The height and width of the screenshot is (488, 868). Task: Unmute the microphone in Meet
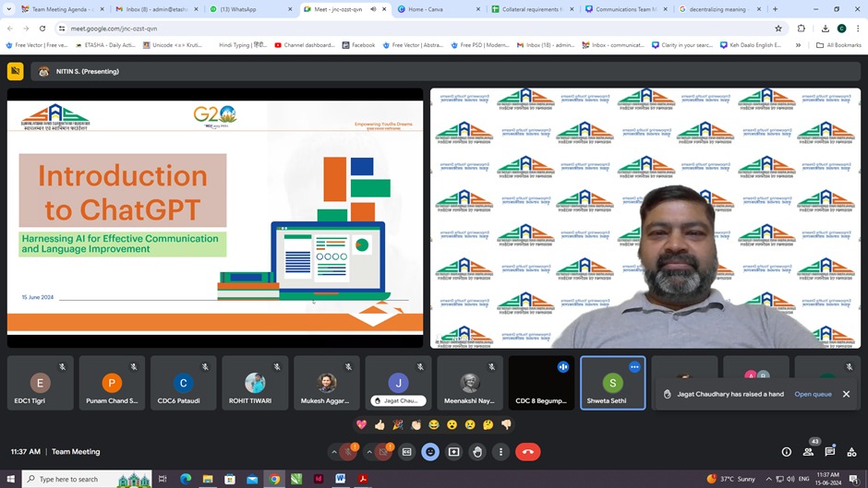(x=348, y=452)
